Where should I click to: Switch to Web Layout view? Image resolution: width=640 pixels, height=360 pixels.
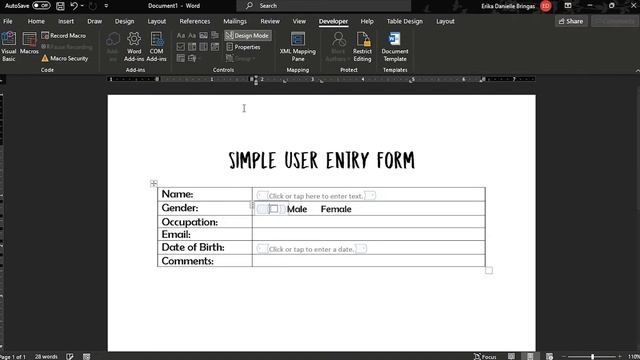(549, 356)
